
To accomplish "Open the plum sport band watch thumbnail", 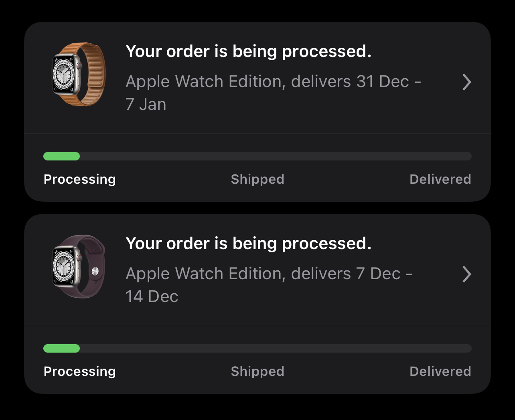I will pyautogui.click(x=79, y=267).
